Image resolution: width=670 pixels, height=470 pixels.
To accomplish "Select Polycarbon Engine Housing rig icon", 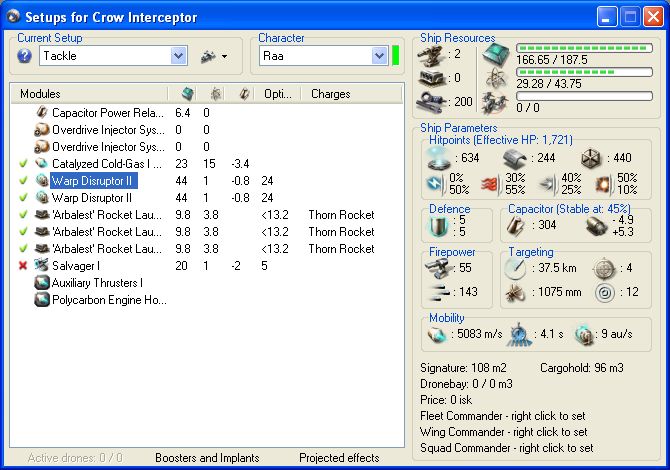I will click(42, 300).
